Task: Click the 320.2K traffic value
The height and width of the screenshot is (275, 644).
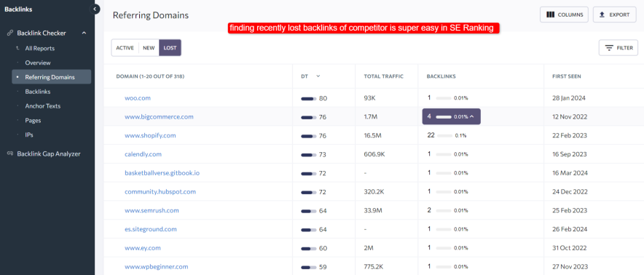Action: 374,191
